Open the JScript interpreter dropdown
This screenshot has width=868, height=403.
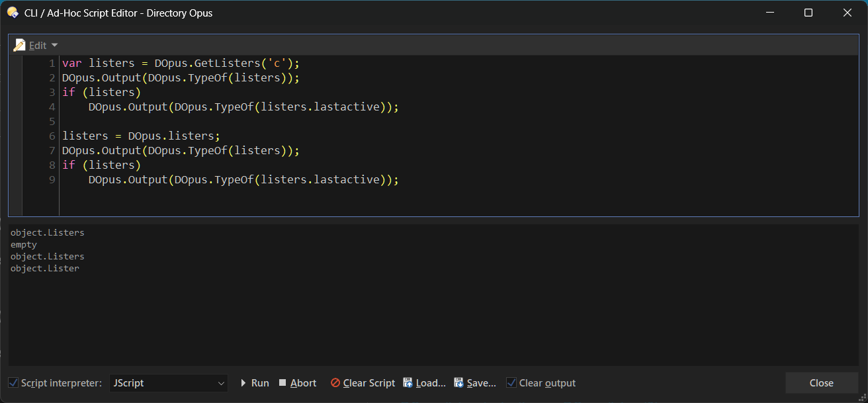tap(168, 383)
